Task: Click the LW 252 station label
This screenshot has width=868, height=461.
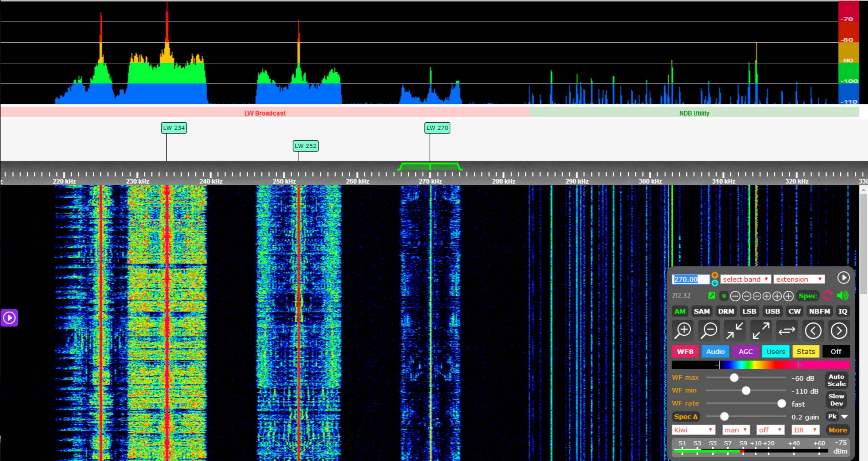Action: tap(305, 146)
